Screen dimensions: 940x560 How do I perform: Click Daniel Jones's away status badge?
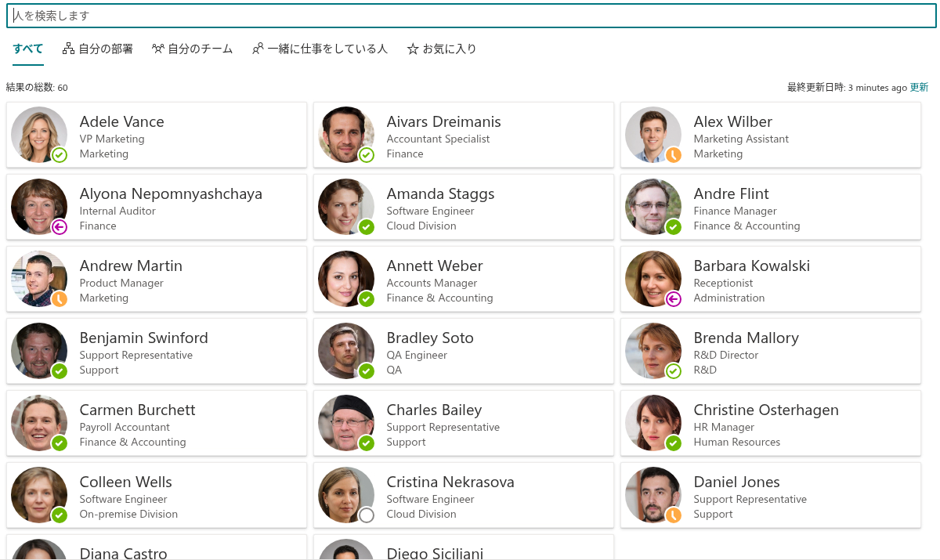click(x=674, y=515)
